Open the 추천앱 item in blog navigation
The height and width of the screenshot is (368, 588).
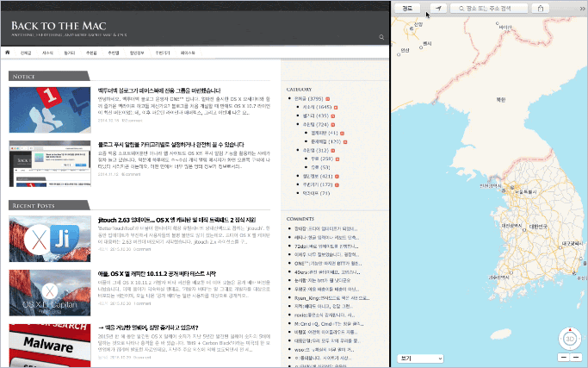(114, 53)
